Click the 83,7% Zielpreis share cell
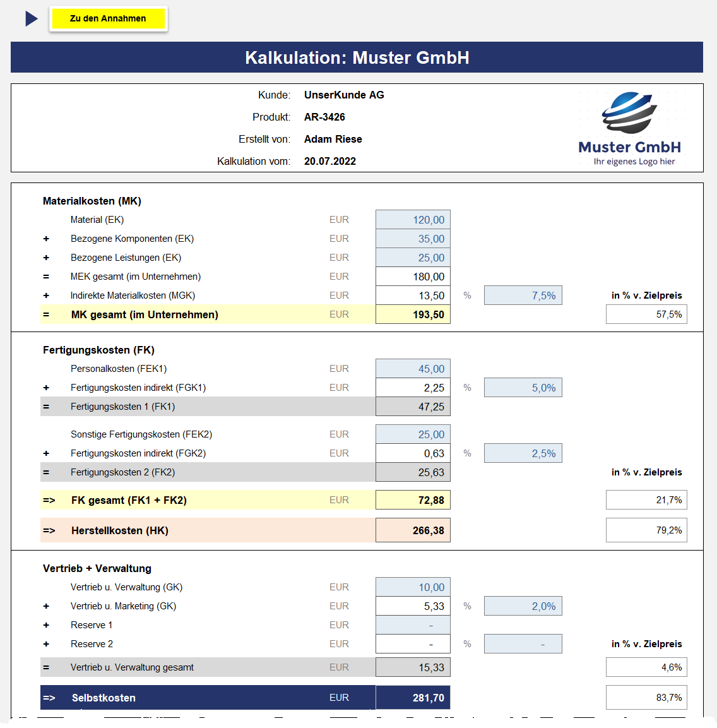Screen dimensions: 717x728 coord(646,697)
